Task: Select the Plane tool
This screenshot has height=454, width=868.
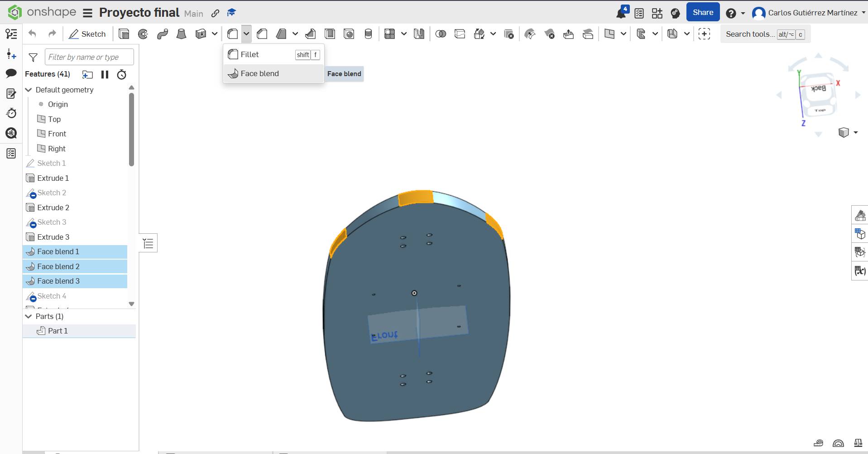Action: [609, 34]
